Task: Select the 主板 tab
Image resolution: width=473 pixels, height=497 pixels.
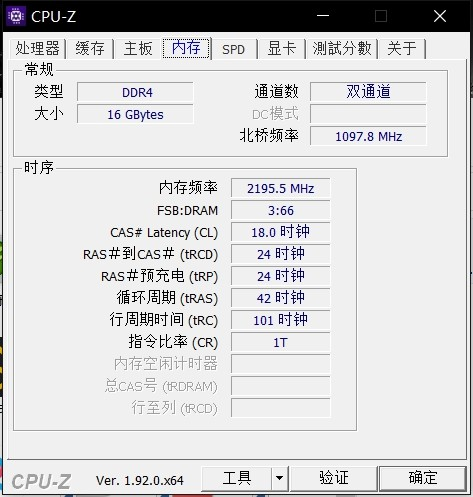Action: [138, 49]
